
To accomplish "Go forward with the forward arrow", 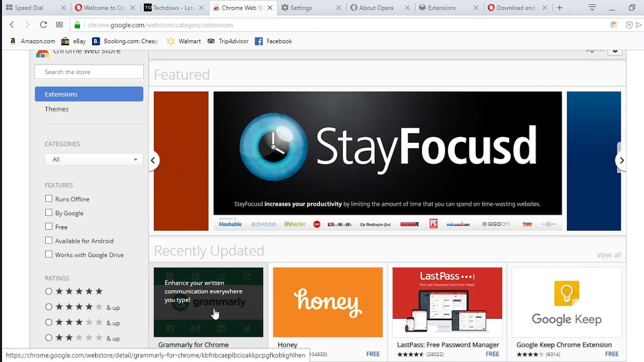I will (27, 25).
